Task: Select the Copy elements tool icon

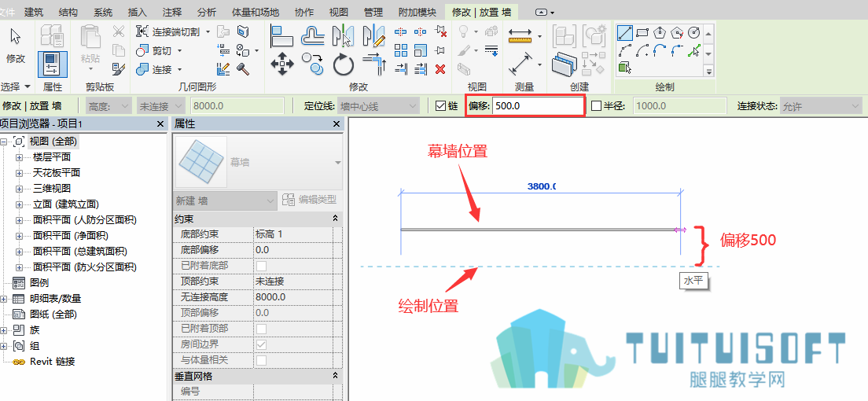Action: tap(313, 64)
